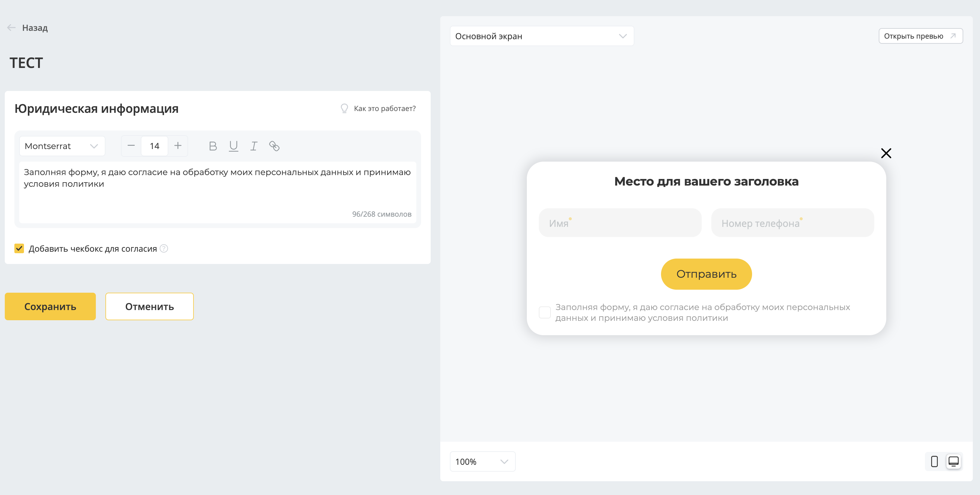Click the Юридическая информация section title

96,108
